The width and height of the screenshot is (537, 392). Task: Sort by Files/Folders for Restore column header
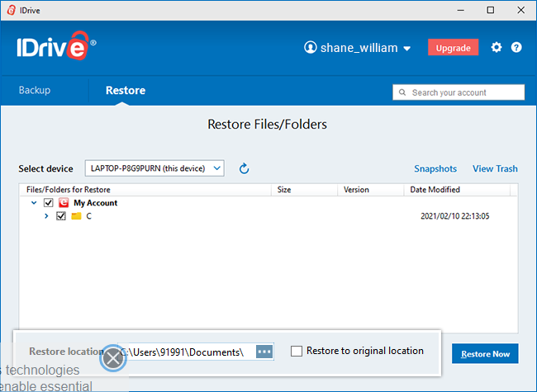145,190
